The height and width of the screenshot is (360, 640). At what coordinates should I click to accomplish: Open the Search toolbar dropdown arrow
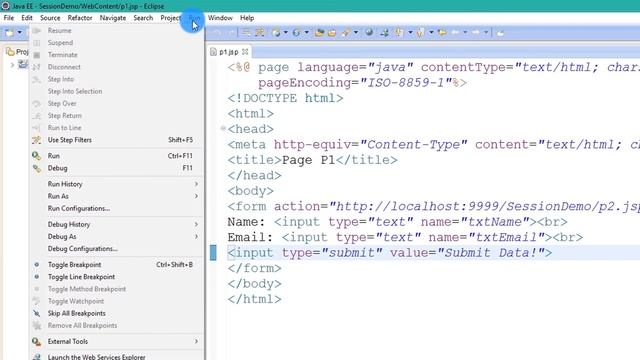tap(356, 32)
